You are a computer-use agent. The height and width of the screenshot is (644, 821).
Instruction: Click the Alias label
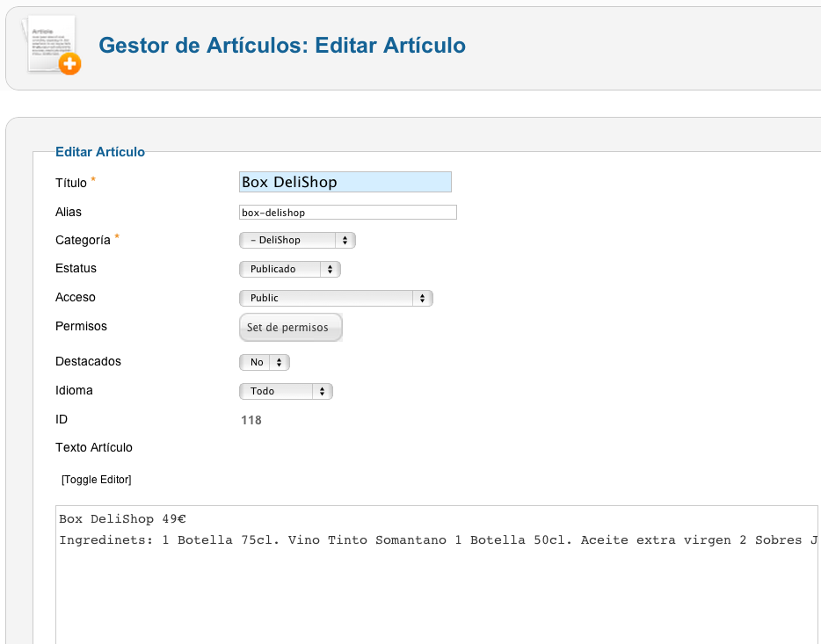69,212
